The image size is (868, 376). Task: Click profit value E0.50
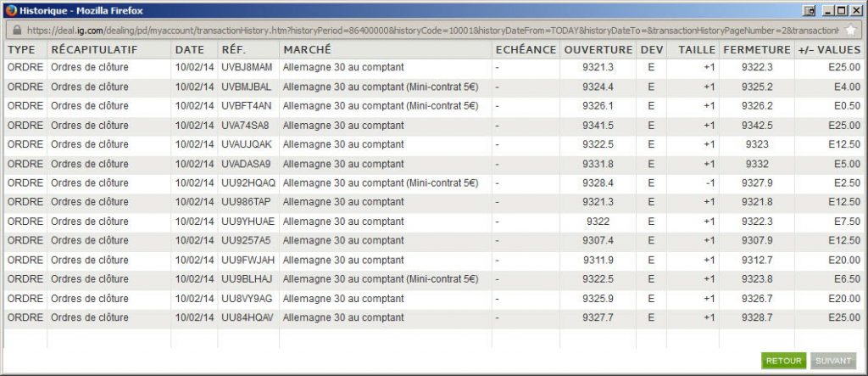tap(847, 105)
